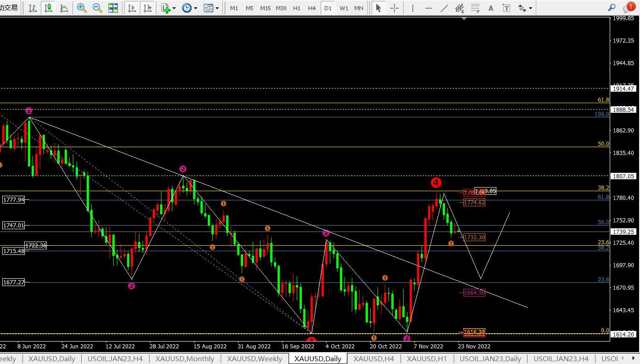Viewport: 640px width, 364px height.
Task: Open the arrows objects icon
Action: [522, 8]
